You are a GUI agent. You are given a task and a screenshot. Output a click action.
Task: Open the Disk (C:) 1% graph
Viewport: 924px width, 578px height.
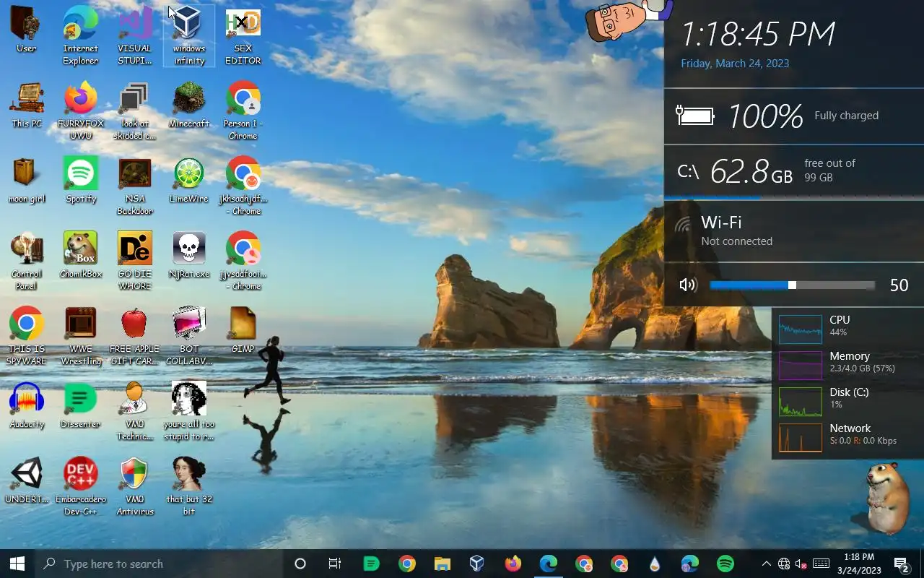801,402
